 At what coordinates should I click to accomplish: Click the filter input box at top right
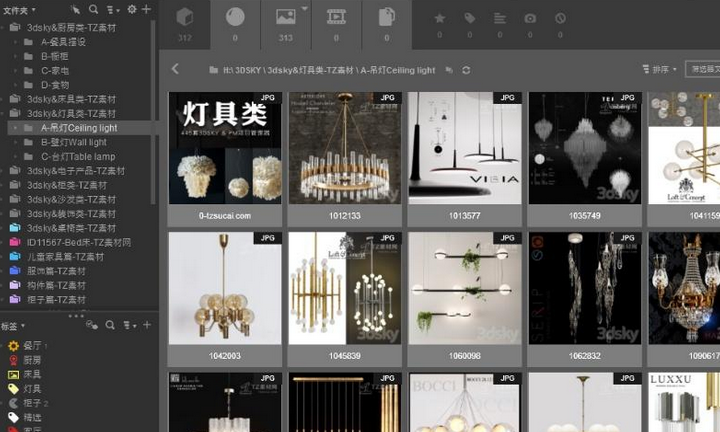703,69
